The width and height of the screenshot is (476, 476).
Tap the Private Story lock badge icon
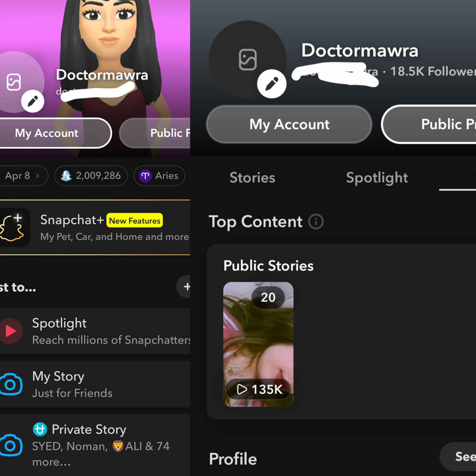coord(40,429)
